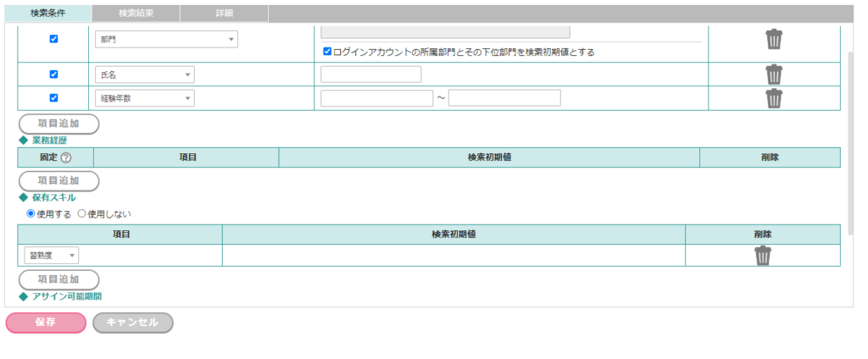Select the 使用しない radio button
This screenshot has height=359, width=868.
pos(82,213)
